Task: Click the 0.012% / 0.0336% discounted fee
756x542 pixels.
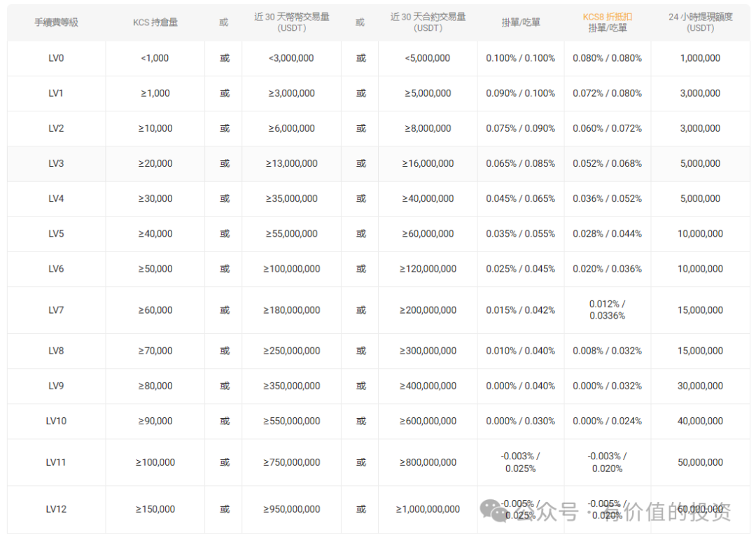Action: (x=608, y=310)
